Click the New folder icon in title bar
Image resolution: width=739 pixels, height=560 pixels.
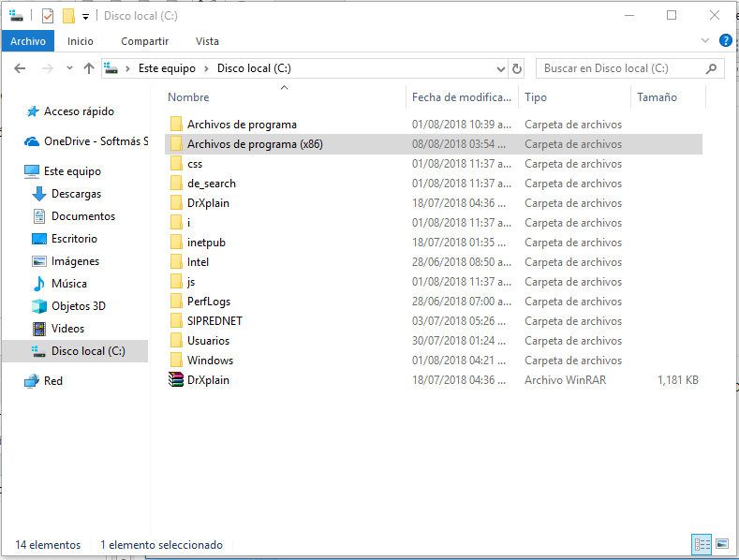pyautogui.click(x=67, y=16)
